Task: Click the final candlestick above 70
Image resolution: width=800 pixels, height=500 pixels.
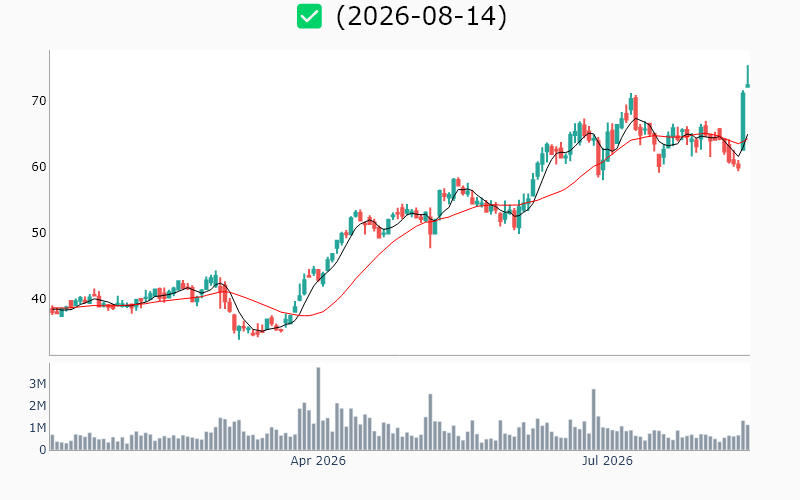Action: point(747,76)
